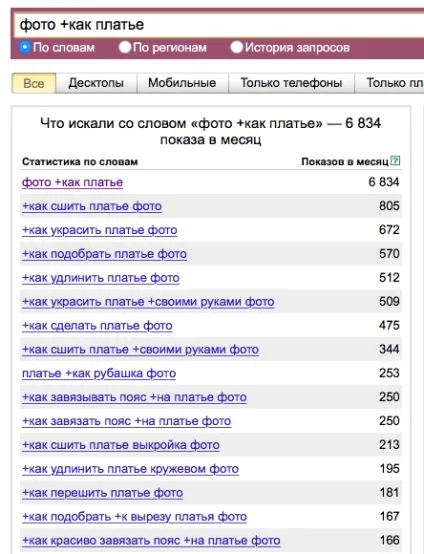This screenshot has width=424, height=554.
Task: Open the +как перешить платье фото link
Action: tap(102, 493)
